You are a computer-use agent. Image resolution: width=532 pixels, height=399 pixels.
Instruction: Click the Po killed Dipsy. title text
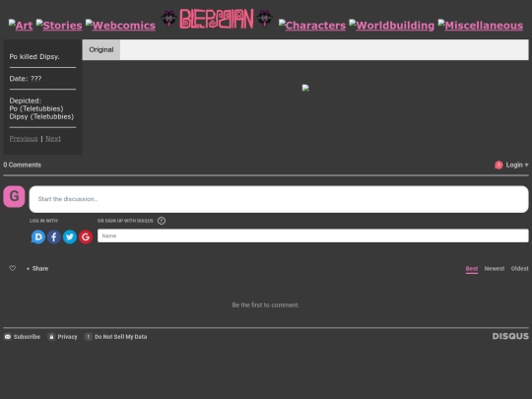tap(34, 57)
